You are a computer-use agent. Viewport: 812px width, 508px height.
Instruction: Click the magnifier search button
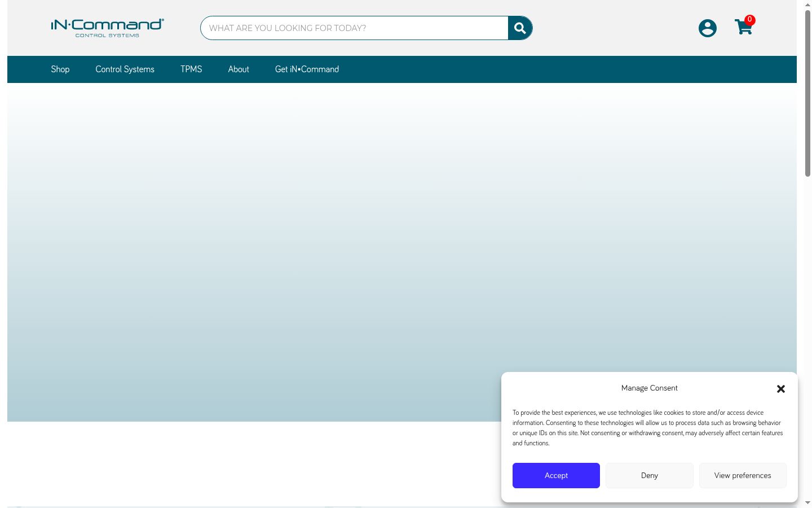pyautogui.click(x=520, y=28)
